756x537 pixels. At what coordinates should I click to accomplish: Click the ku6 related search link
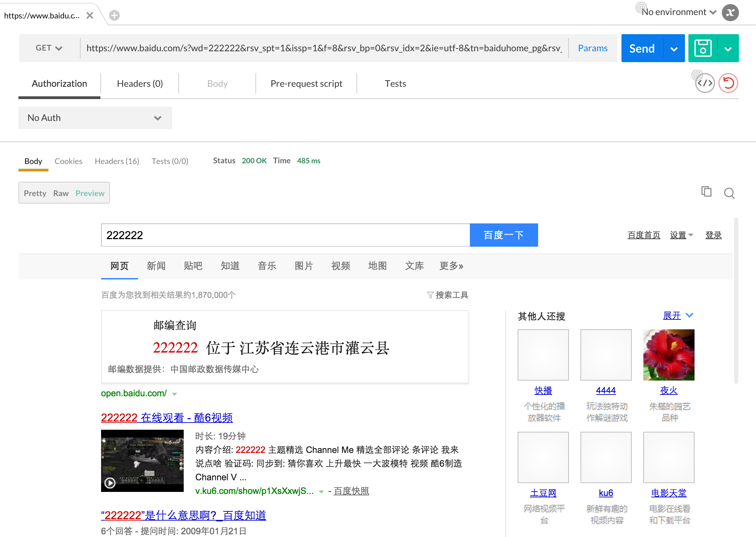click(x=606, y=493)
